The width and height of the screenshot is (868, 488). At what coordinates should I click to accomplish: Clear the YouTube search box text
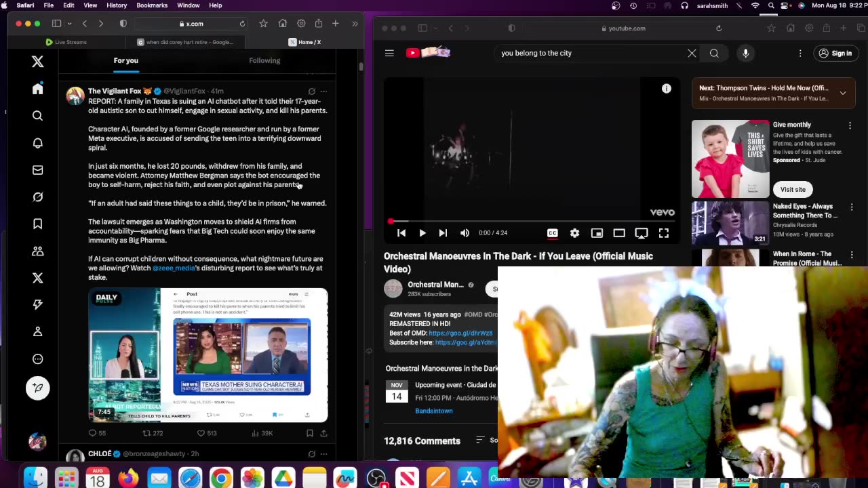click(x=692, y=53)
